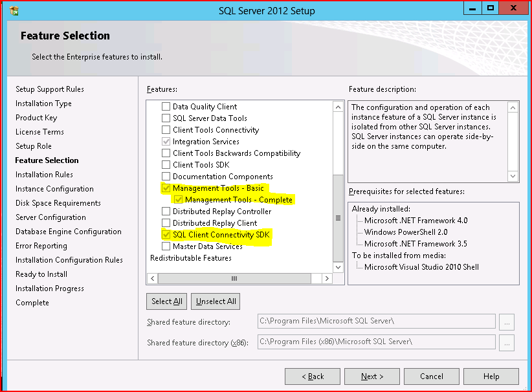Image resolution: width=532 pixels, height=392 pixels.
Task: Enable the Client Tools SDK checkbox
Action: pyautogui.click(x=166, y=165)
